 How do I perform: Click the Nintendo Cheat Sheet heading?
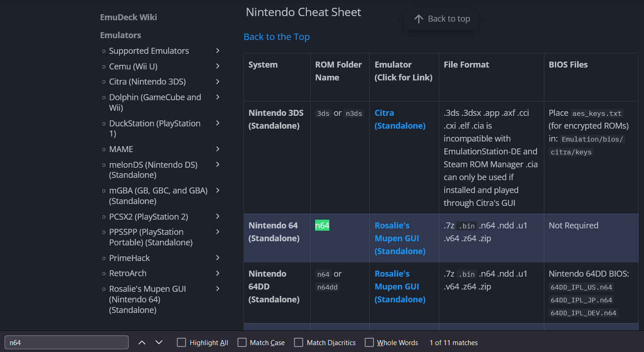click(x=304, y=12)
